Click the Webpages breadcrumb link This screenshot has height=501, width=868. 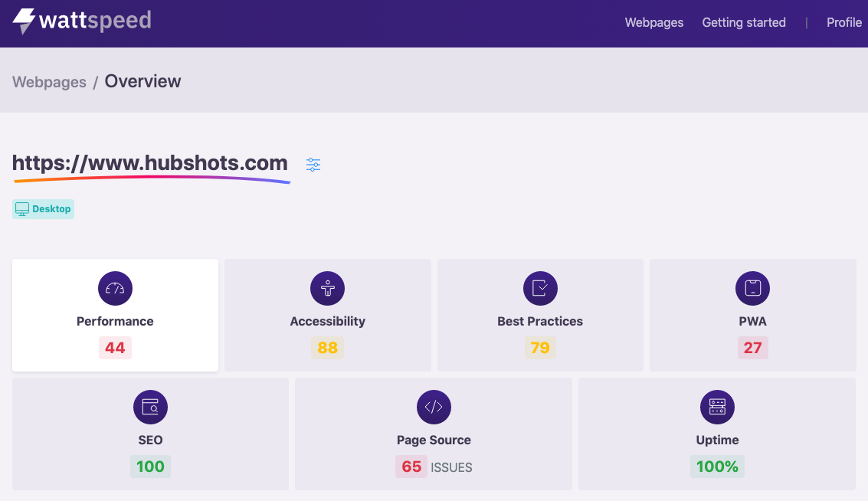tap(49, 81)
